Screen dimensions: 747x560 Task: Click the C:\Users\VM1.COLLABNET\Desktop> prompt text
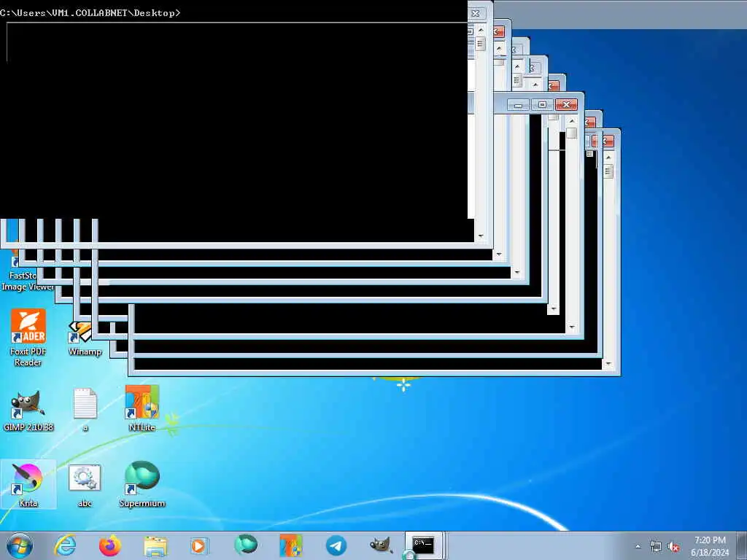point(90,13)
